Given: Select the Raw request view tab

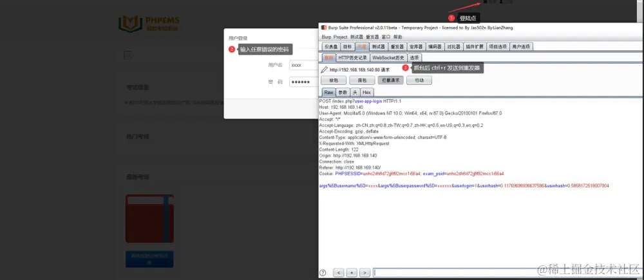Looking at the screenshot, I should 328,93.
